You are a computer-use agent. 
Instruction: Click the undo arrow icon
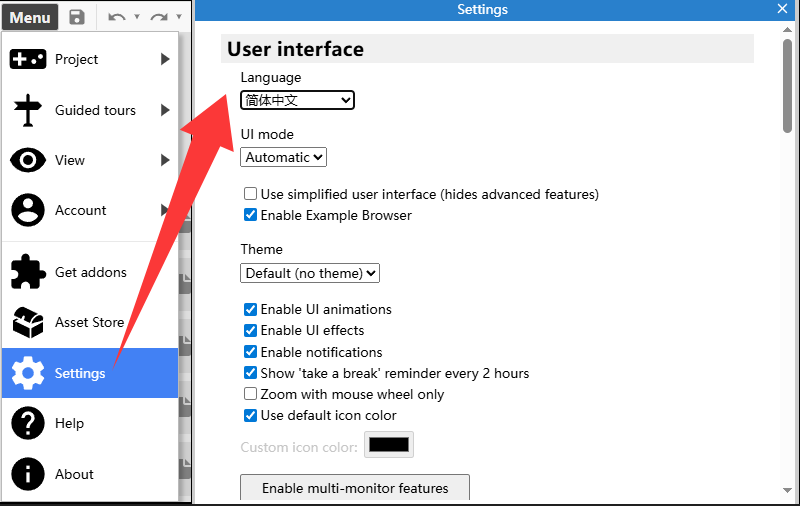[x=117, y=17]
